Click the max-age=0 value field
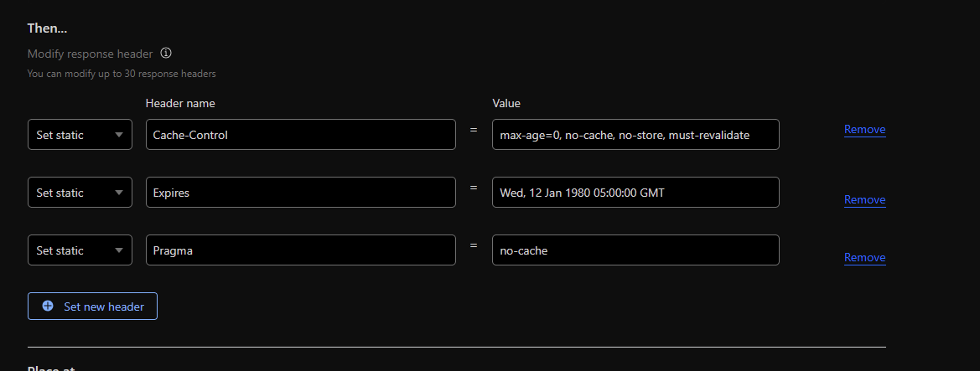Viewport: 980px width, 371px height. (x=635, y=135)
